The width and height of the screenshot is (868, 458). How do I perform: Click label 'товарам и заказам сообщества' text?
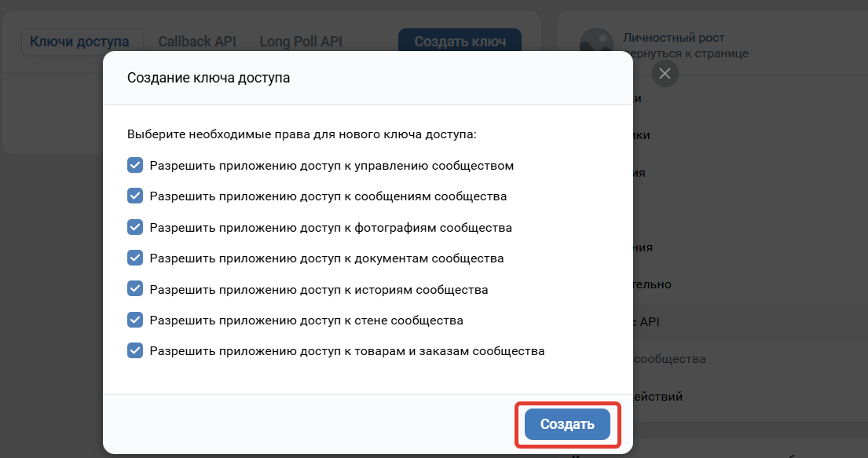449,351
